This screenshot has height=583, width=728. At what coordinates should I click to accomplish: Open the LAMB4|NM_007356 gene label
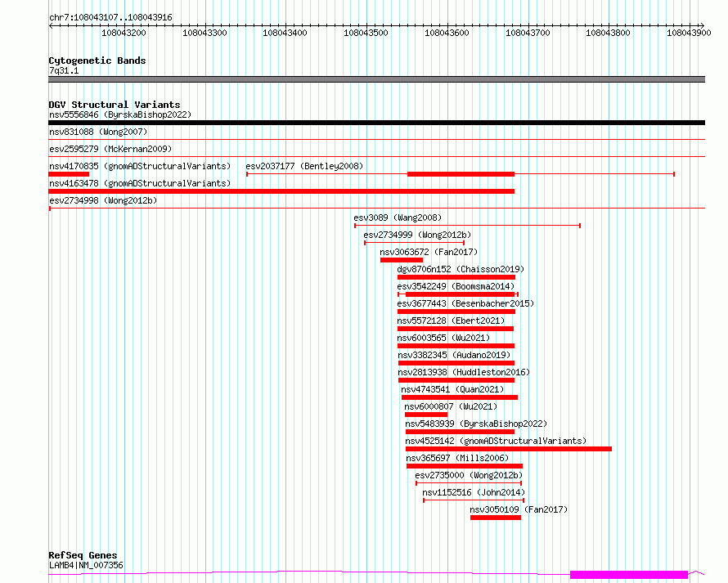pos(86,565)
